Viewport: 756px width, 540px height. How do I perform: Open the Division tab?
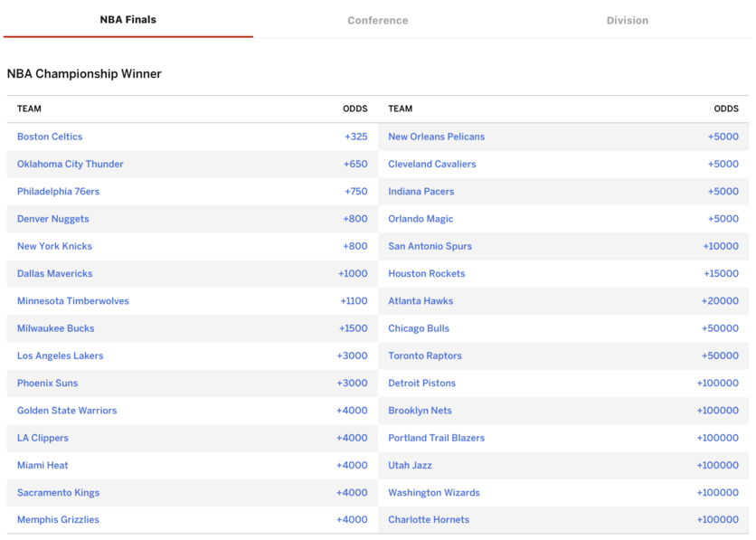tap(628, 20)
